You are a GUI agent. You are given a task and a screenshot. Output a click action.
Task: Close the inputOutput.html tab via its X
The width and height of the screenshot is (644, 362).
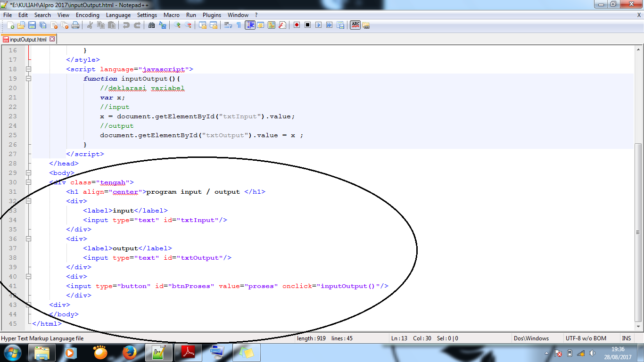point(52,40)
